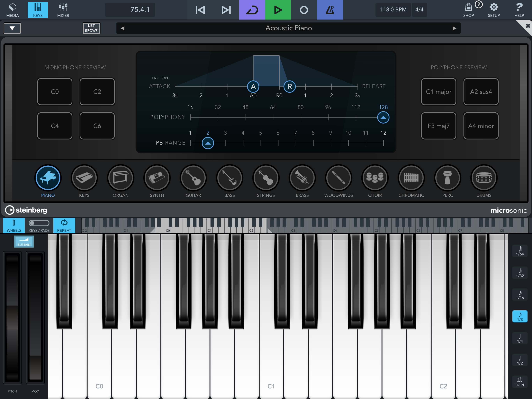Select the Guitar instrument category icon
Screen dimensions: 532x399
[x=193, y=178]
